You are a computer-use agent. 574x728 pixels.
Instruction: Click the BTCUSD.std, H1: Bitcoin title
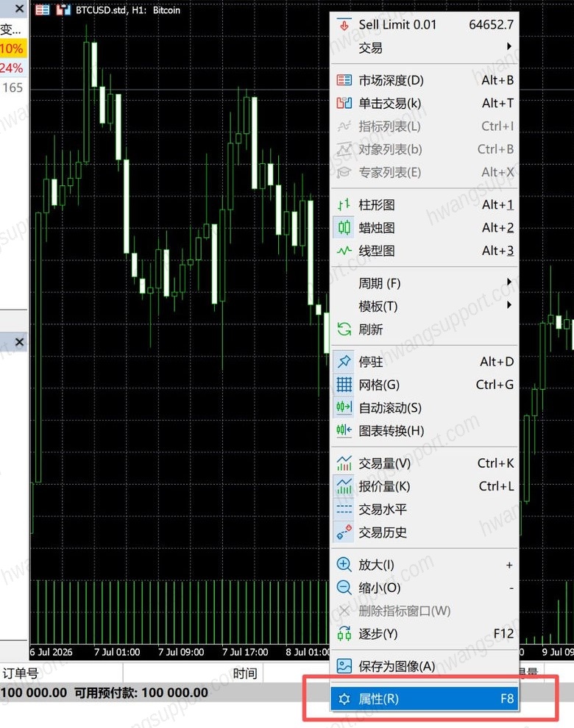[x=128, y=10]
